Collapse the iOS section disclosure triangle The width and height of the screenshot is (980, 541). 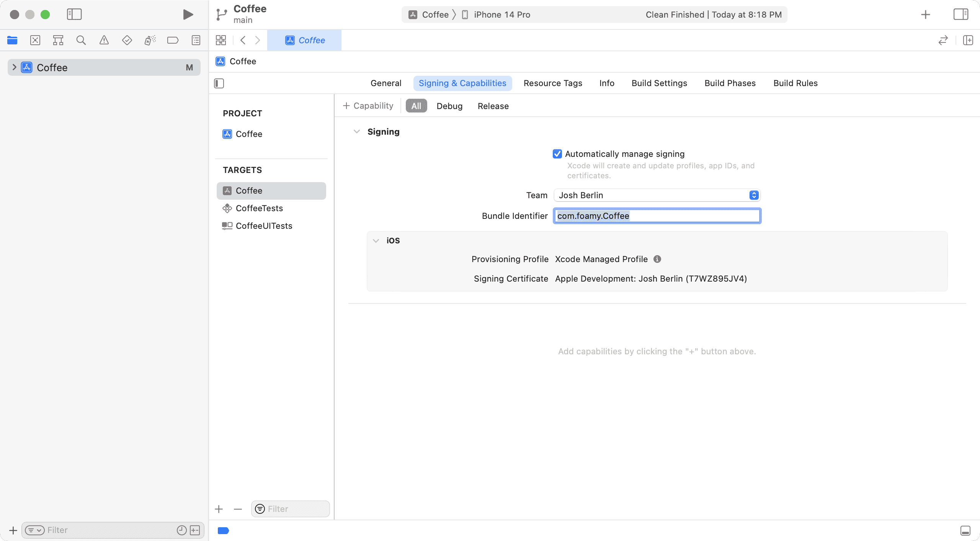tap(376, 240)
